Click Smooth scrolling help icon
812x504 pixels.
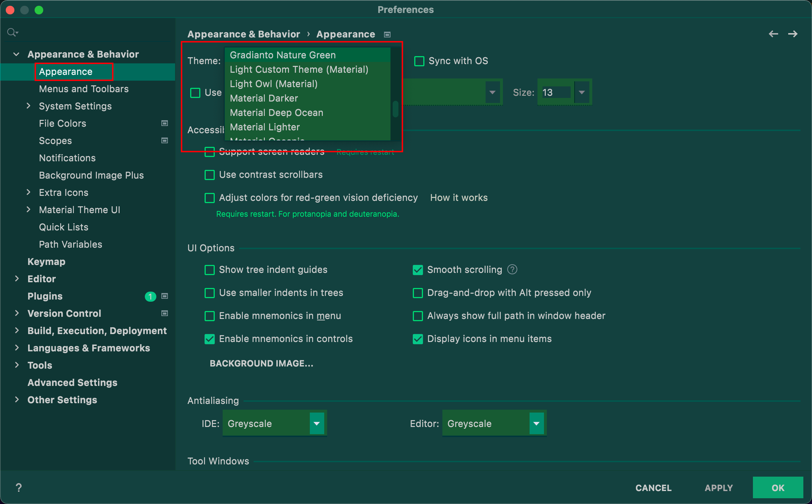(x=512, y=269)
